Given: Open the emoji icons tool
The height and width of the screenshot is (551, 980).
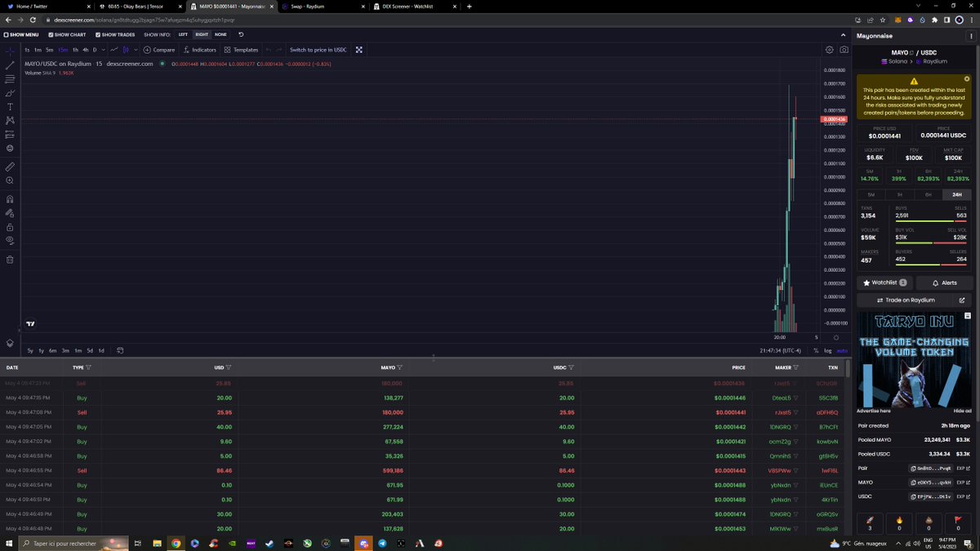Looking at the screenshot, I should 10,149.
